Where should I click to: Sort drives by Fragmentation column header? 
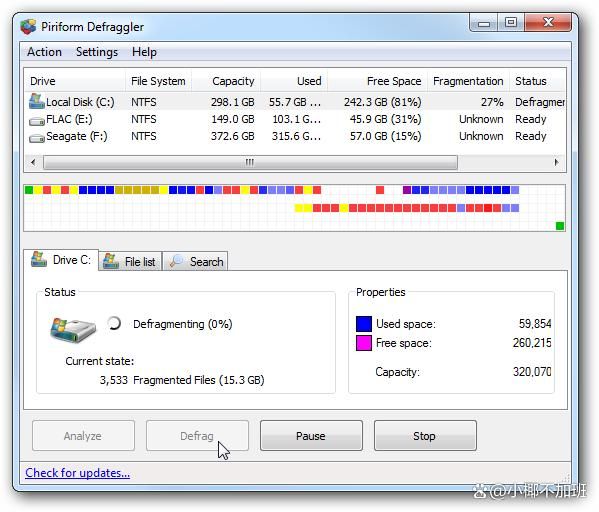(x=468, y=81)
